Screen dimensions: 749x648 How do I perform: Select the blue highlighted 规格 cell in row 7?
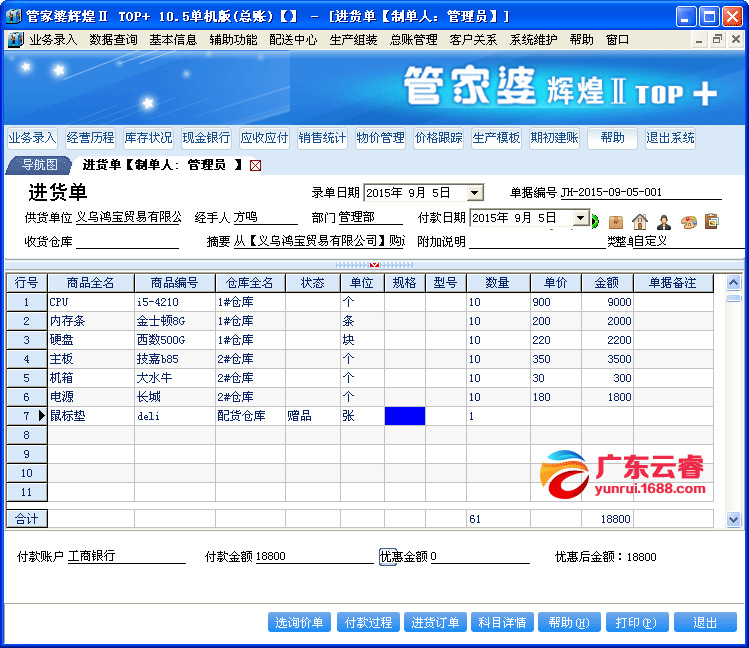405,416
